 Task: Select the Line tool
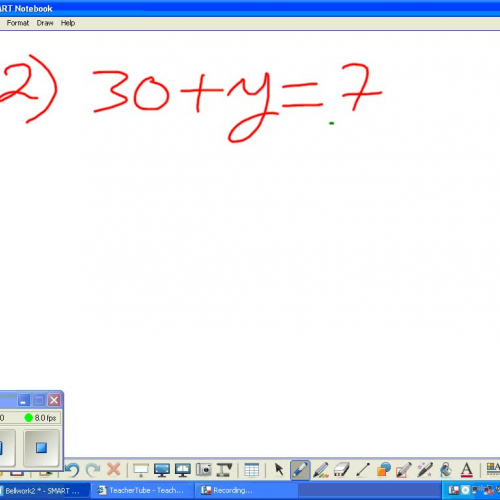pos(363,470)
